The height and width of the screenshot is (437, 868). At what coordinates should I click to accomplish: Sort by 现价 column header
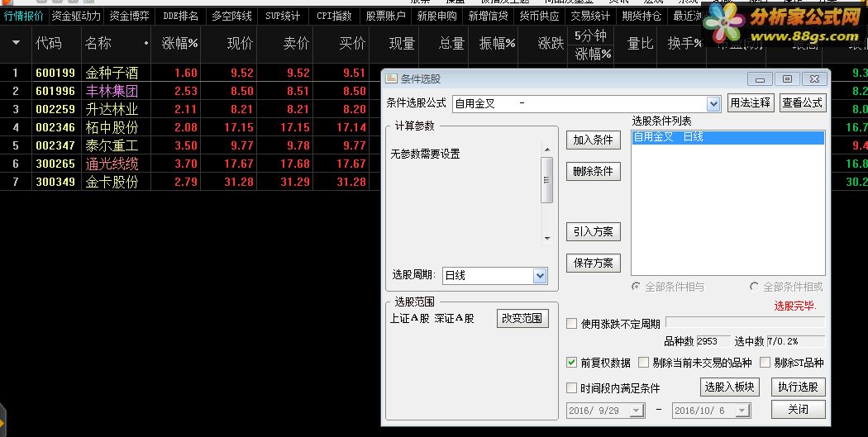click(240, 43)
